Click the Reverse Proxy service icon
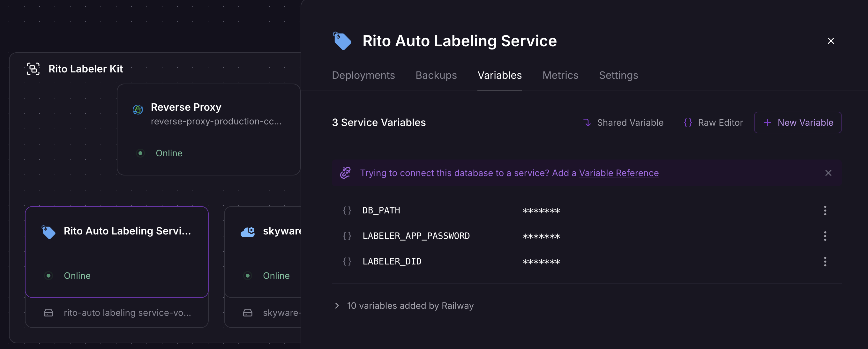Viewport: 868px width, 349px height. pos(138,109)
